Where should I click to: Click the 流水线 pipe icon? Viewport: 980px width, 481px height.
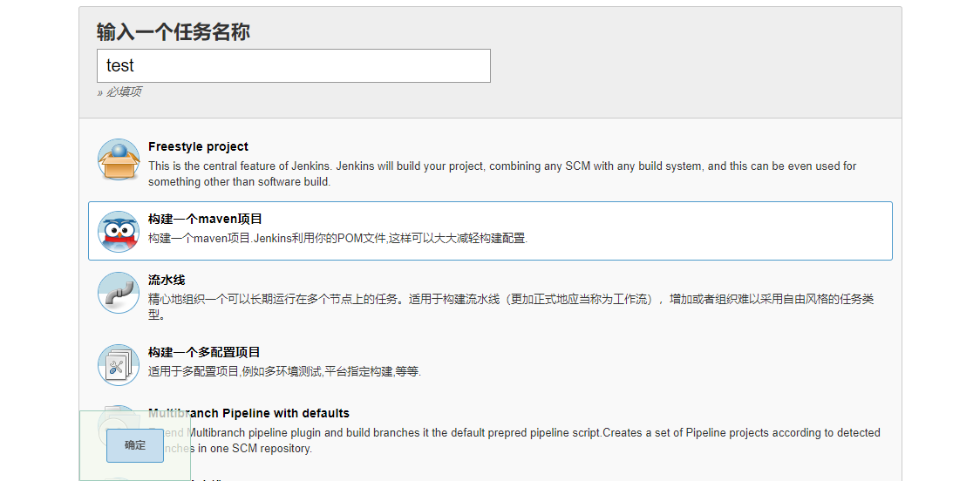(118, 293)
